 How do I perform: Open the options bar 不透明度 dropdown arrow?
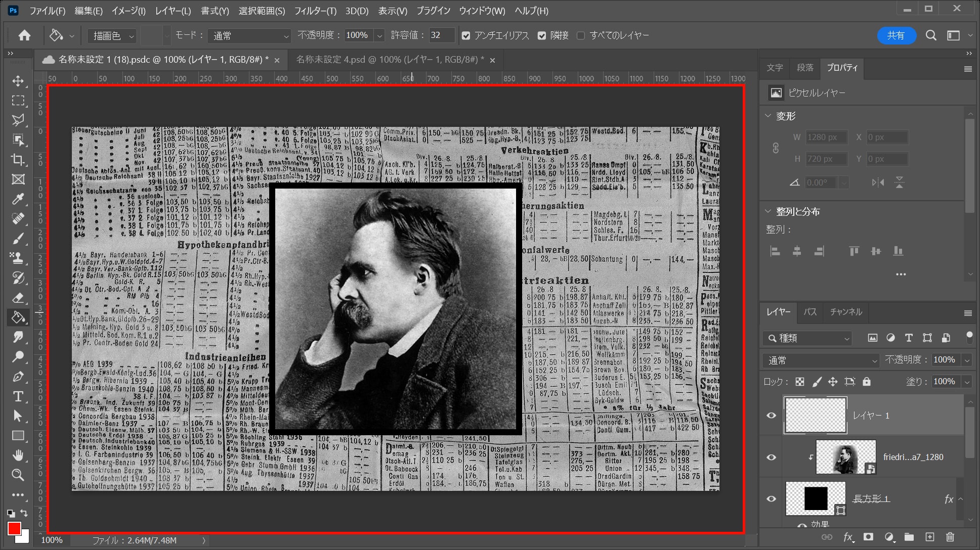click(x=379, y=36)
